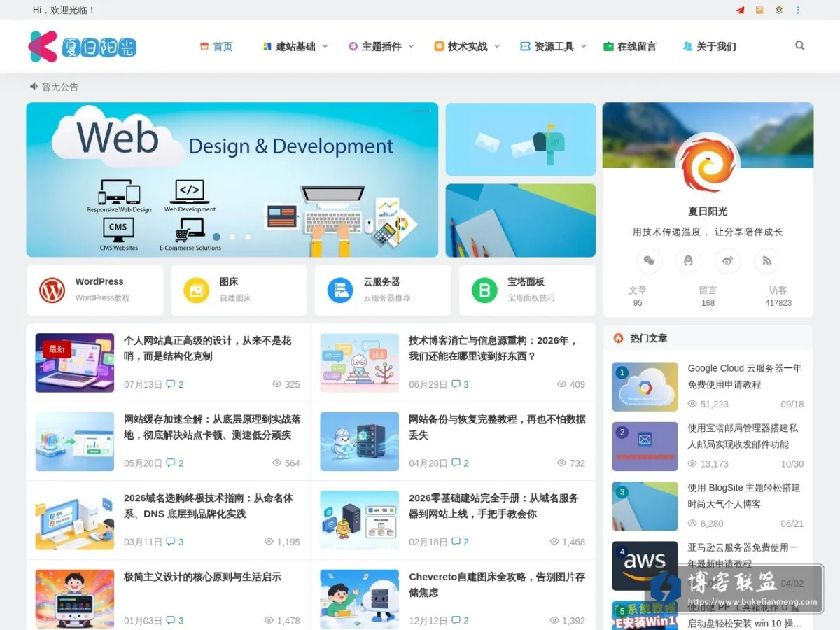Open hot article Google Cloud 云服务器一年免费
The image size is (840, 630).
(745, 376)
